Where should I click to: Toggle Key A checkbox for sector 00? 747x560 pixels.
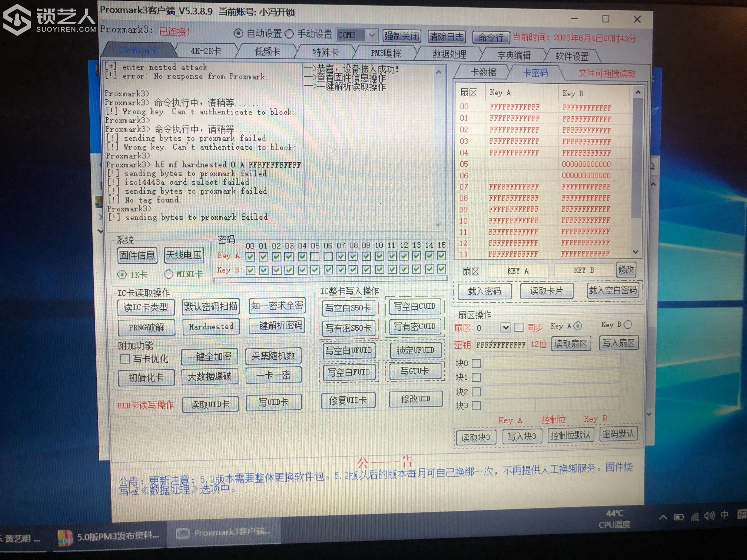tap(250, 256)
